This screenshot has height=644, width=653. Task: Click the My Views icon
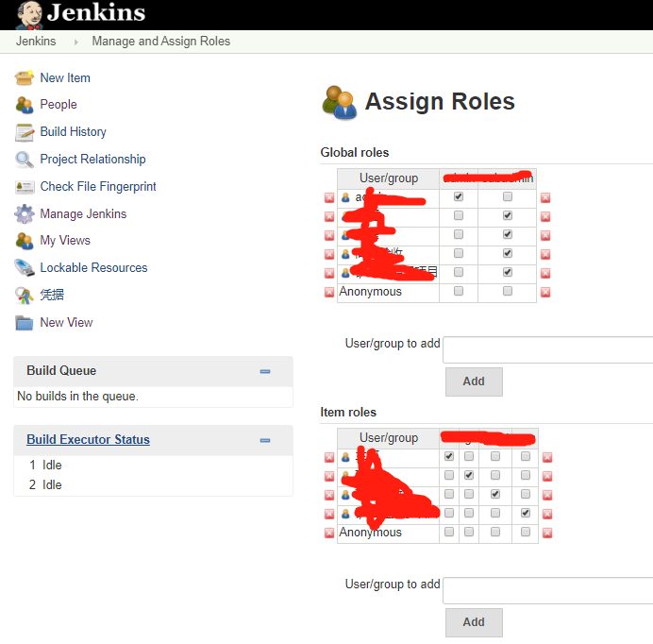pos(25,241)
